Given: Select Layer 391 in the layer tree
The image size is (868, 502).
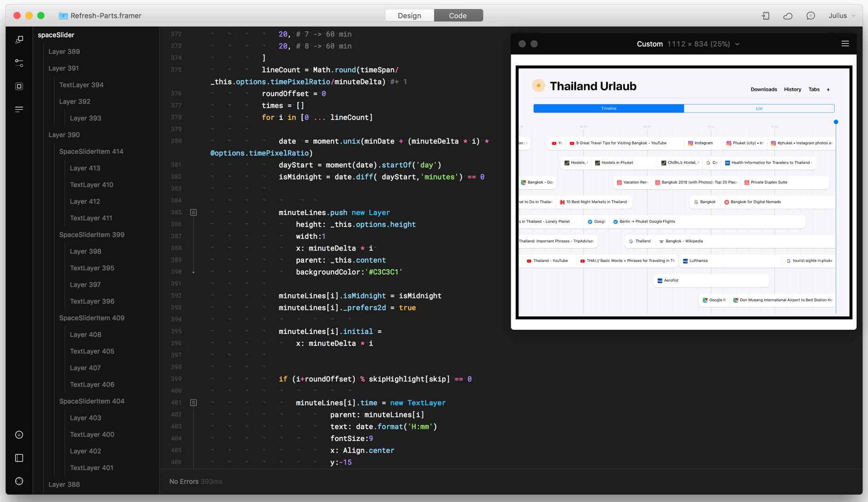Looking at the screenshot, I should (x=64, y=68).
